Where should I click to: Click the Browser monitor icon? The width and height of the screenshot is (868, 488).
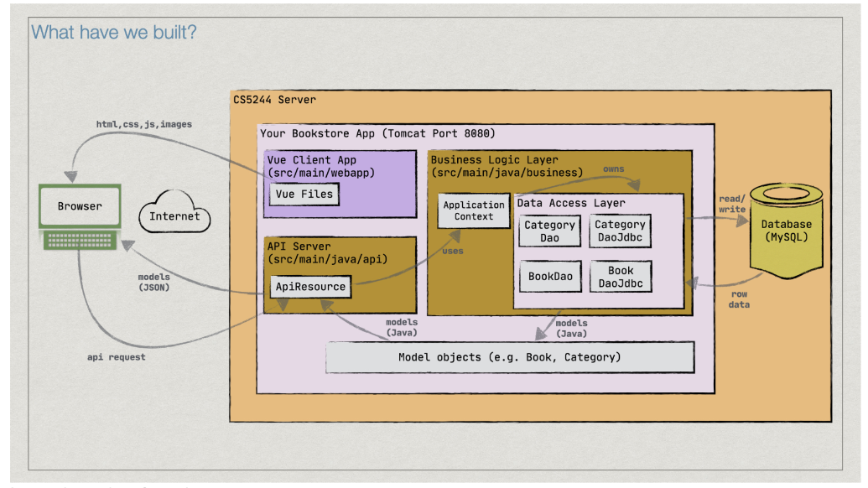80,206
